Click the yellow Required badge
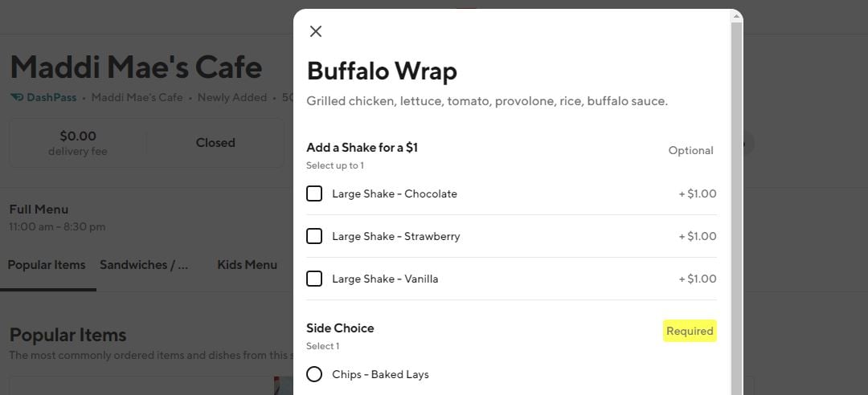868x395 pixels. click(x=690, y=331)
